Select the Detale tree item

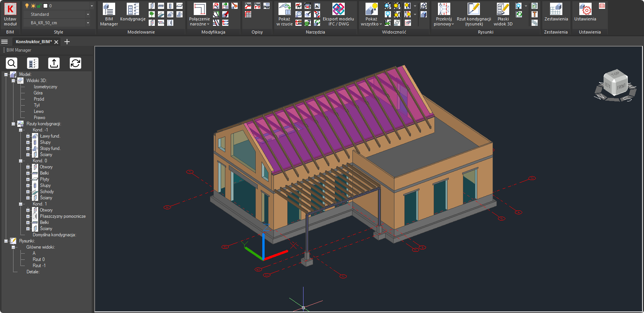tap(33, 272)
